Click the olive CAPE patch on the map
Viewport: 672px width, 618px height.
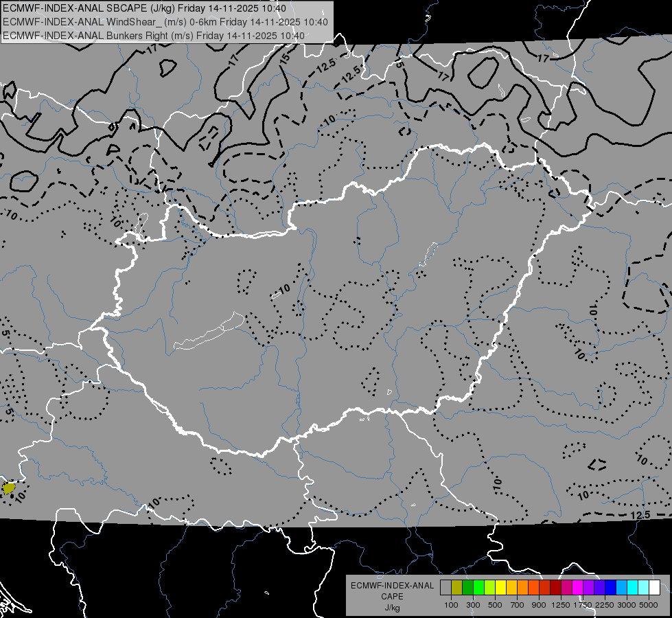(8, 488)
